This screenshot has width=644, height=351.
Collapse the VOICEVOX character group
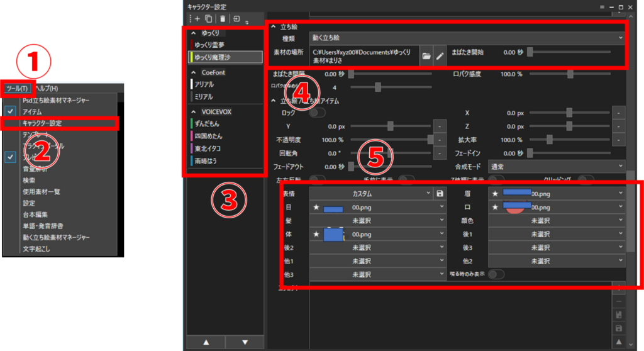pos(194,112)
